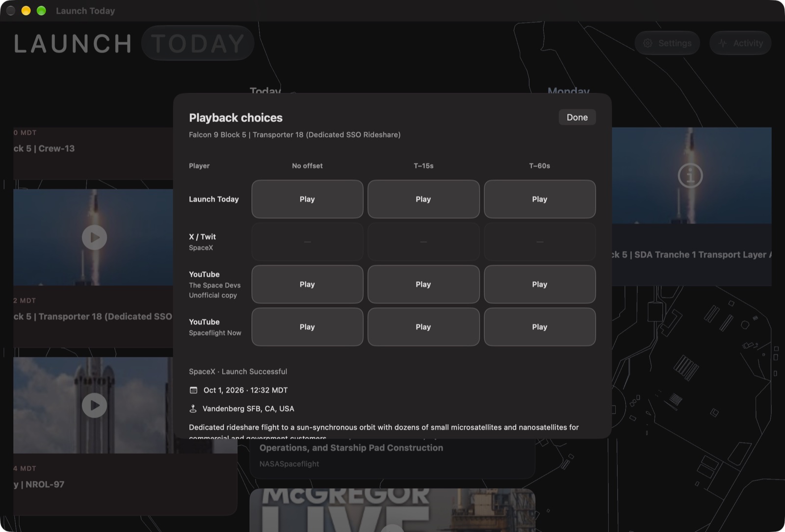Play Launch Today stream at T-15s

pyautogui.click(x=423, y=199)
